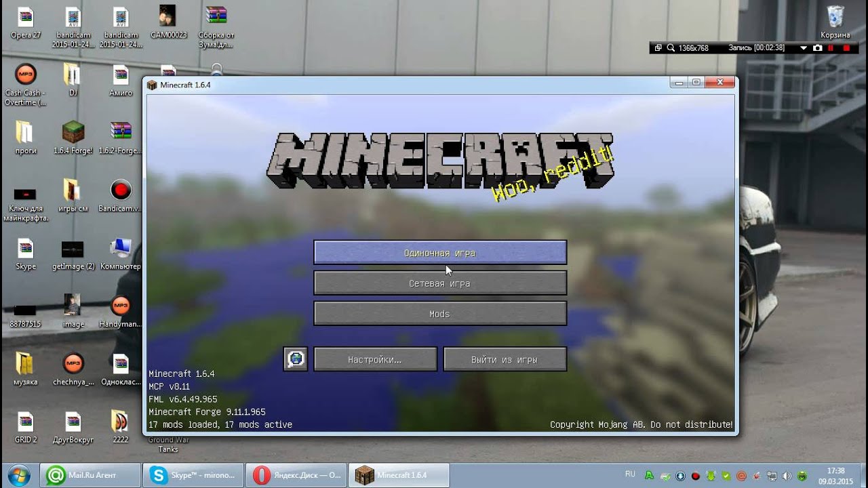Click the green letter A tray icon
The height and width of the screenshot is (488, 868).
pos(649,476)
